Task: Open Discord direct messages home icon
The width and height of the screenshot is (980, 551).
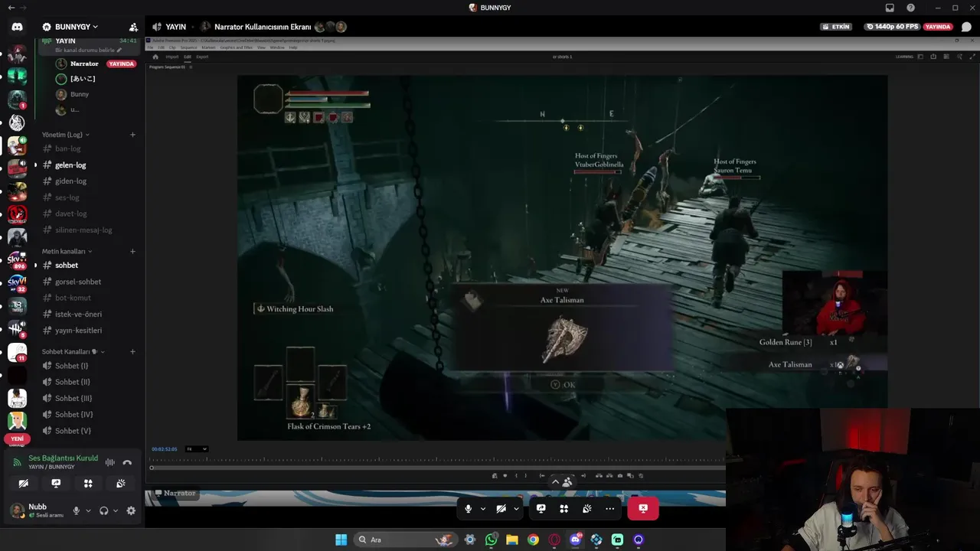Action: 17,27
